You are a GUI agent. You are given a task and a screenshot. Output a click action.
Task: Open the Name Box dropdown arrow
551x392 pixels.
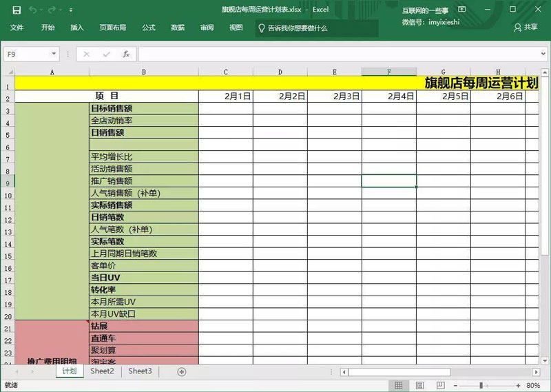[54, 54]
